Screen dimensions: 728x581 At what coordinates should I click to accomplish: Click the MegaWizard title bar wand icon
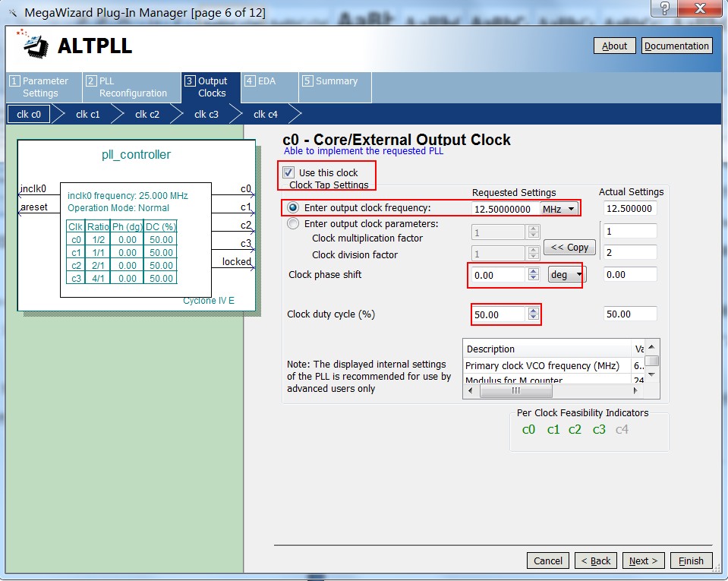[x=11, y=12]
